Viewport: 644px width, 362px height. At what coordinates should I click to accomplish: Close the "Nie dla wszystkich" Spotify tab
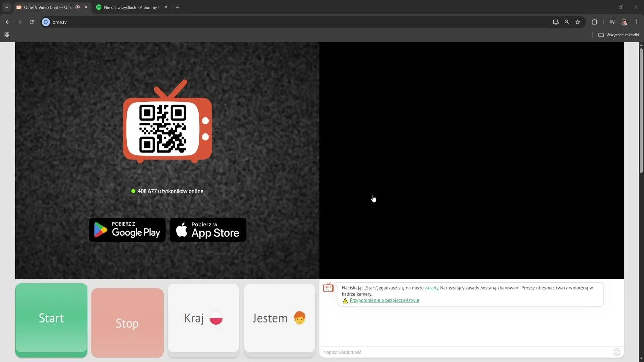pos(166,7)
